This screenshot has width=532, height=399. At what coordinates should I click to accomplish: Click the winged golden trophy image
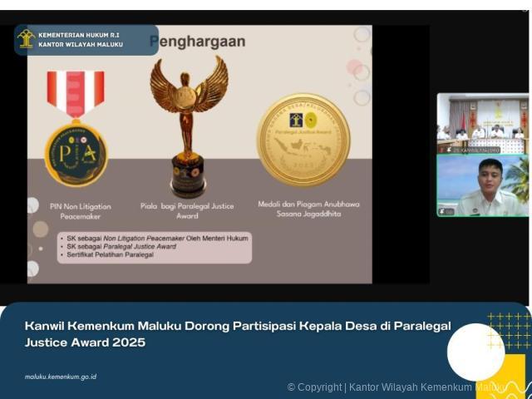[x=189, y=126]
